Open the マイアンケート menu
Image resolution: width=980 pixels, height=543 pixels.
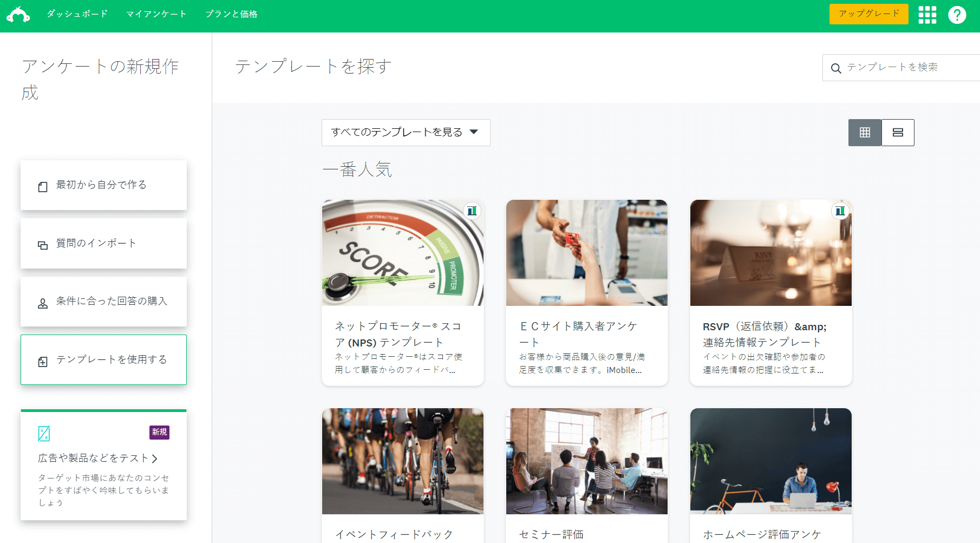156,14
